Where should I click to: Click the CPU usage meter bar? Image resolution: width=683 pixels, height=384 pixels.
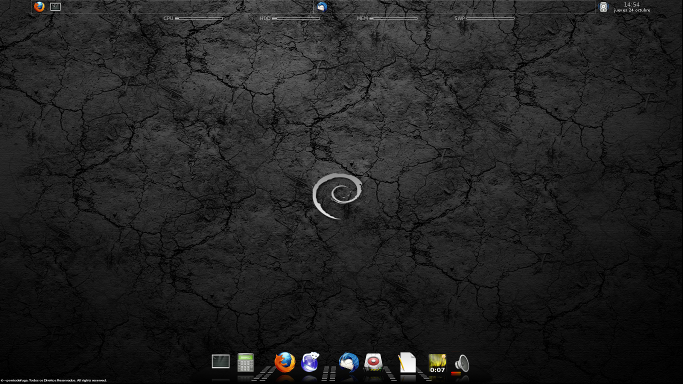tap(199, 18)
